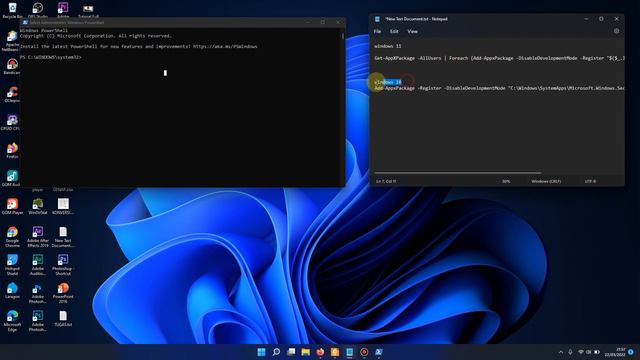Image resolution: width=640 pixels, height=360 pixels.
Task: Close the PowerShell window
Action: [338, 22]
